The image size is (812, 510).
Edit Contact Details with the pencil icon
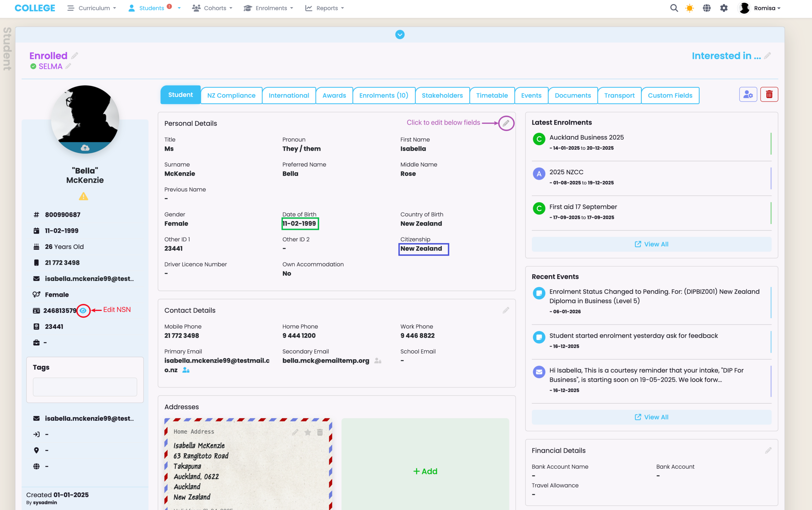coord(506,310)
